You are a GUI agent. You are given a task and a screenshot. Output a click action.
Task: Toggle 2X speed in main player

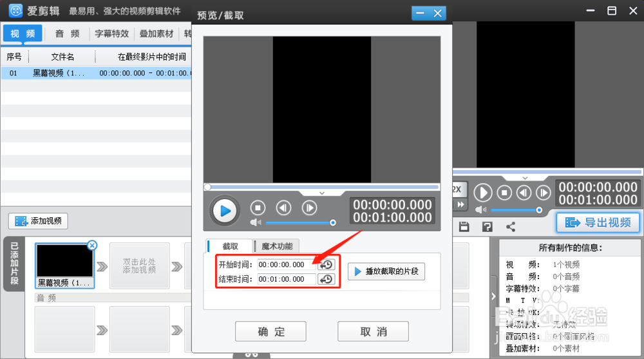pyautogui.click(x=458, y=189)
